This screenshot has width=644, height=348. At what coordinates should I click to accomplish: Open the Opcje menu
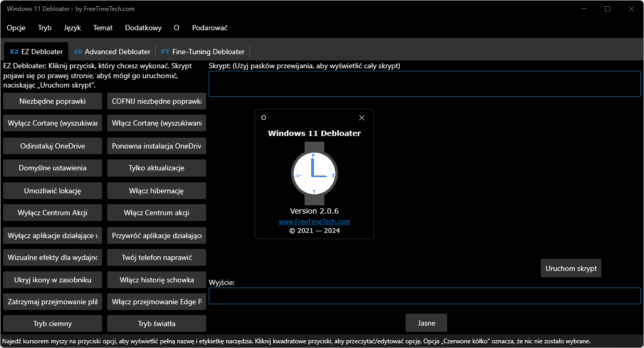pyautogui.click(x=16, y=28)
